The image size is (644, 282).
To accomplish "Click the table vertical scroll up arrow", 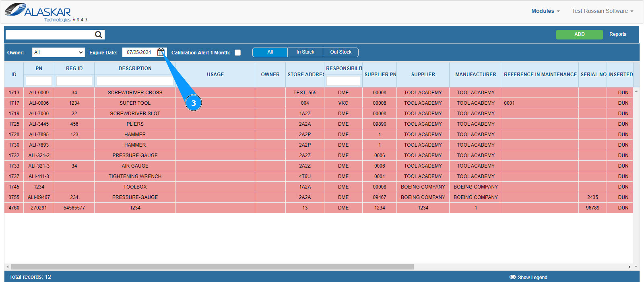I will click(636, 91).
